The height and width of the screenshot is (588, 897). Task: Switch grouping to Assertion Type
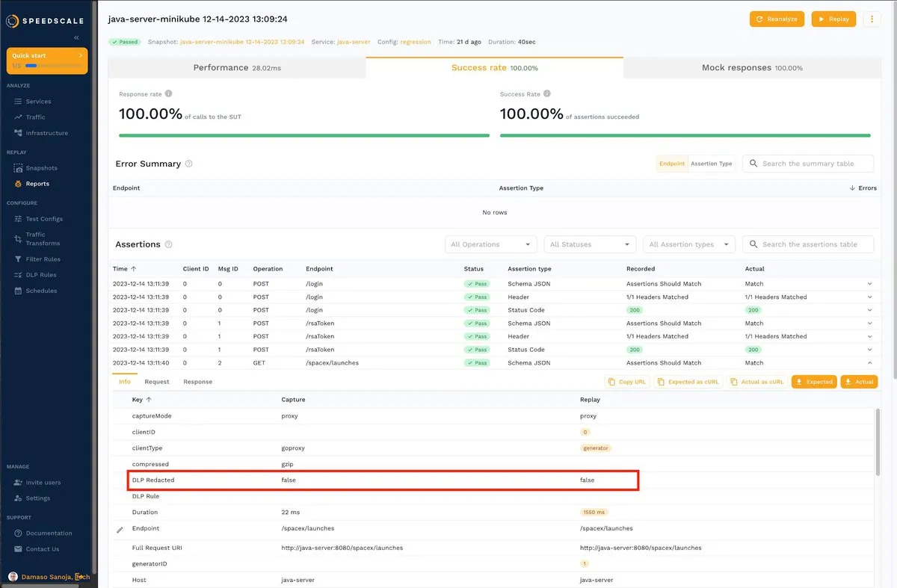click(x=711, y=164)
